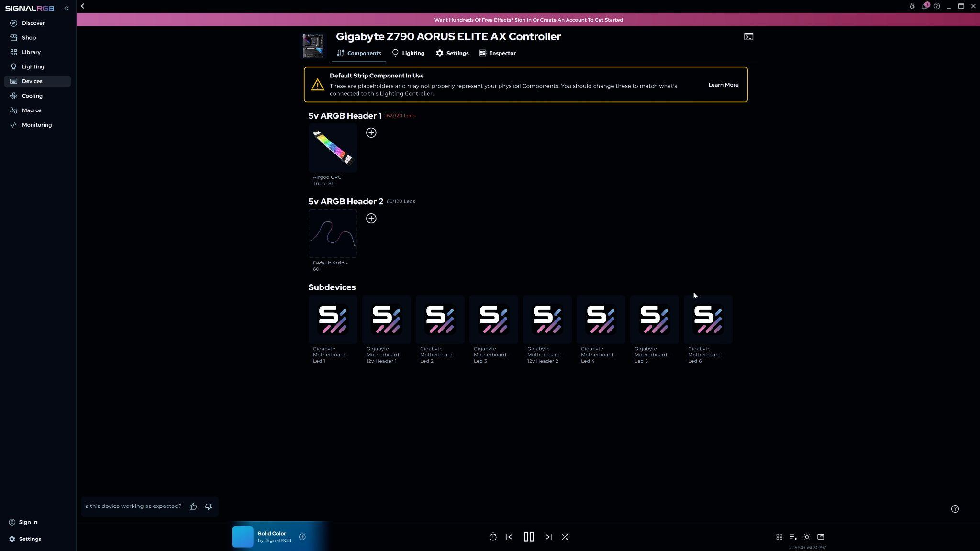Open the 12v Header 1 subdevice
The image size is (980, 551).
point(387,320)
